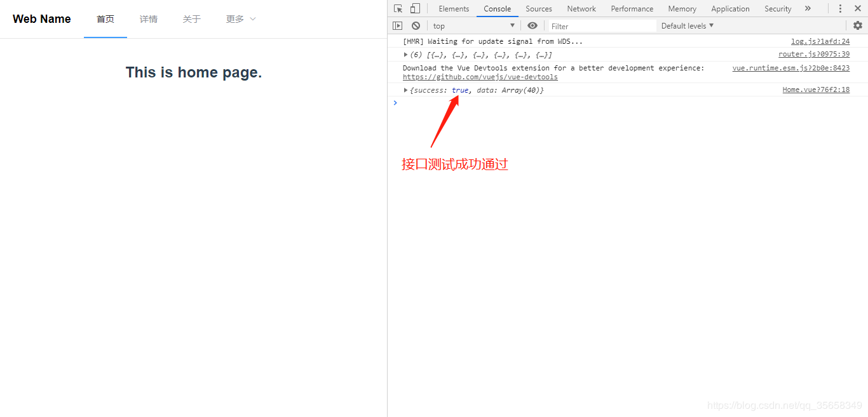868x417 pixels.
Task: Open the Home.vue?76f2:18 source link
Action: [x=816, y=90]
